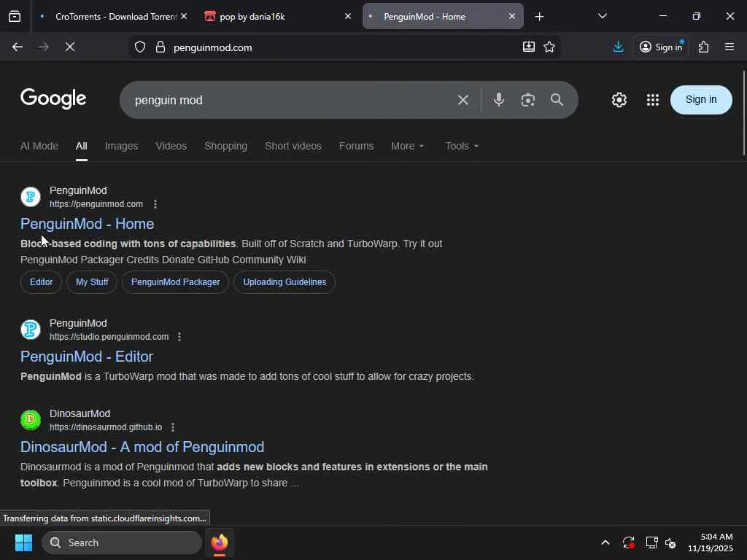The width and height of the screenshot is (747, 560).
Task: Open DinosaurMod - A mod of Penguinmod link
Action: pos(142,447)
